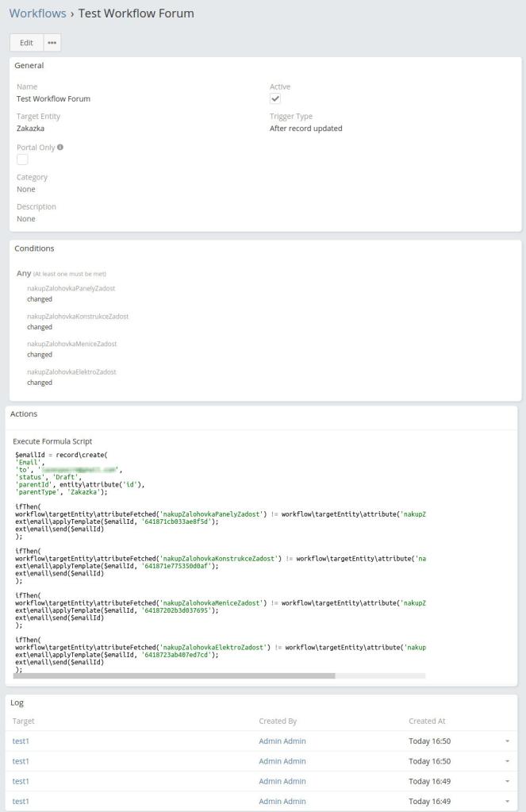526x812 pixels.
Task: Open the last test1 log entry at 16:49
Action: pyautogui.click(x=21, y=801)
